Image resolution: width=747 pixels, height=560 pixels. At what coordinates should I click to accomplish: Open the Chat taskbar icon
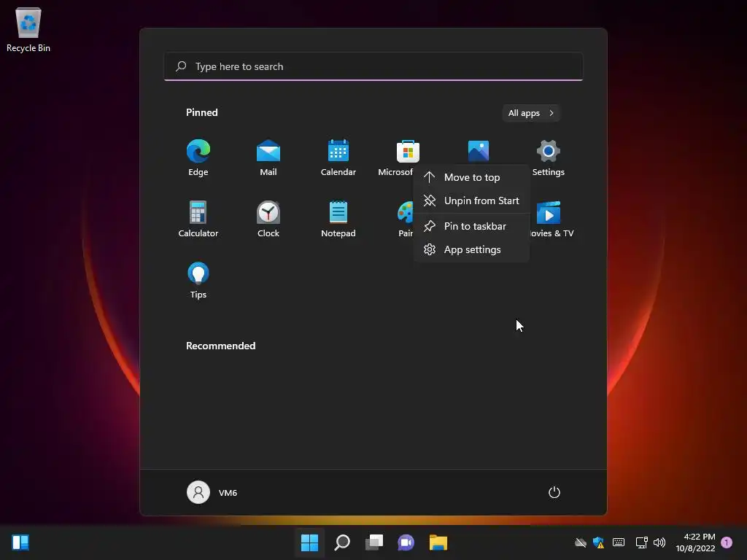click(x=406, y=542)
